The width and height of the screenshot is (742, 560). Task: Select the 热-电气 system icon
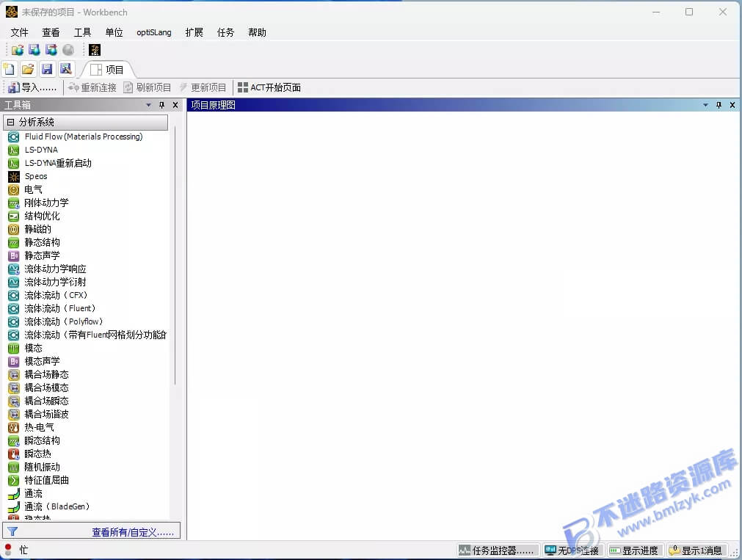[14, 427]
